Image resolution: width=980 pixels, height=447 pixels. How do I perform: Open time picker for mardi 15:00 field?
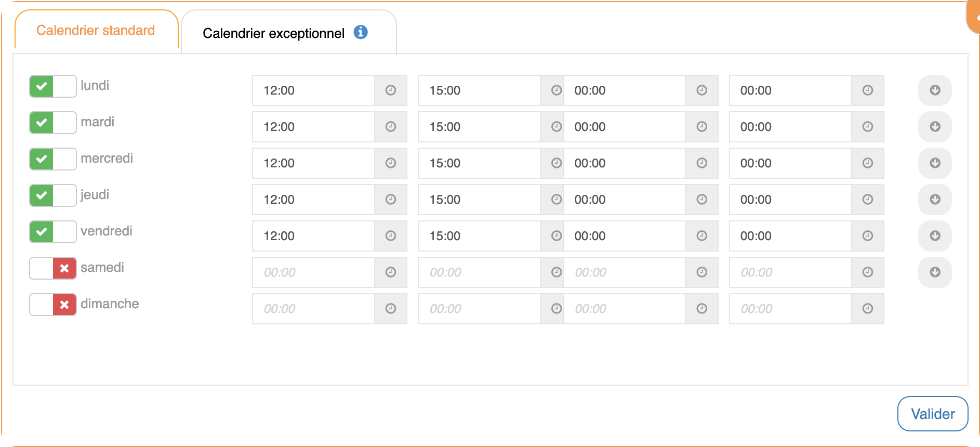556,127
